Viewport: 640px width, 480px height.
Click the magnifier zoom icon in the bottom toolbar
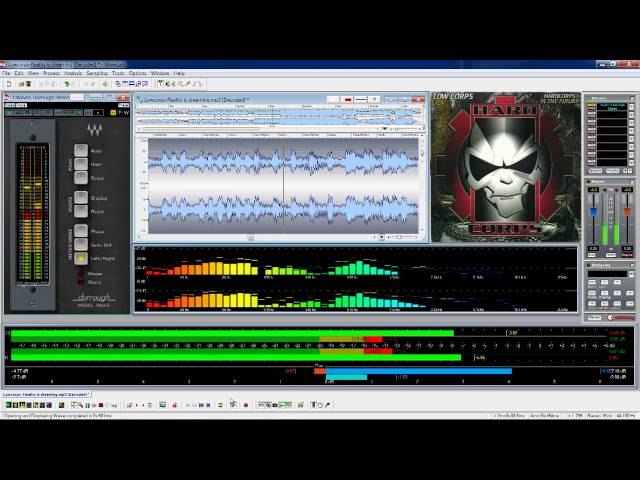click(80, 405)
